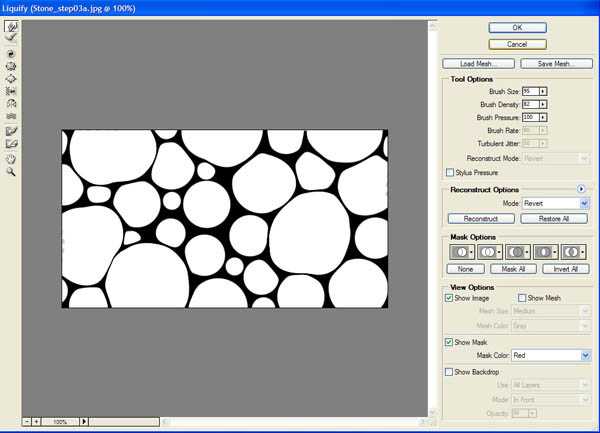600x433 pixels.
Task: Open the Reconstruct Options Mode dropdown
Action: 584,203
